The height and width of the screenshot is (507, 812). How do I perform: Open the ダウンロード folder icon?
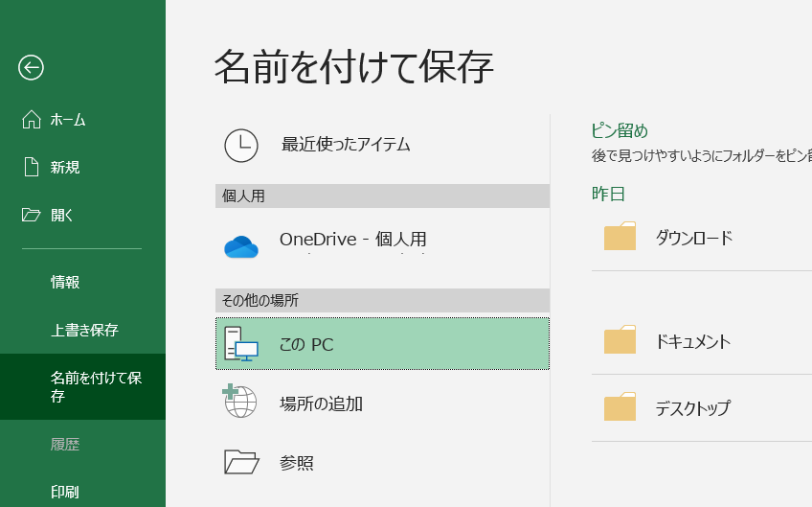pyautogui.click(x=620, y=237)
